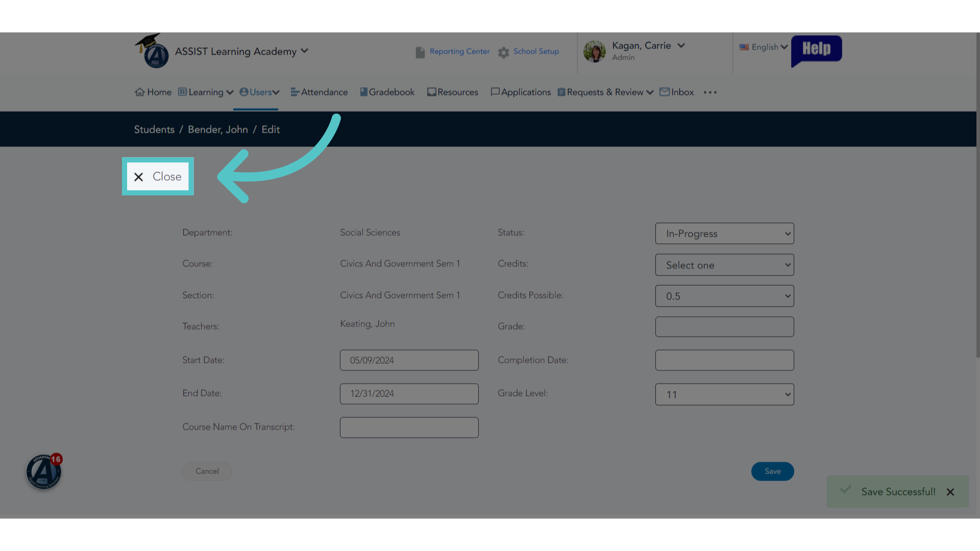
Task: Click the floating Advantage badge with 16
Action: (x=44, y=471)
